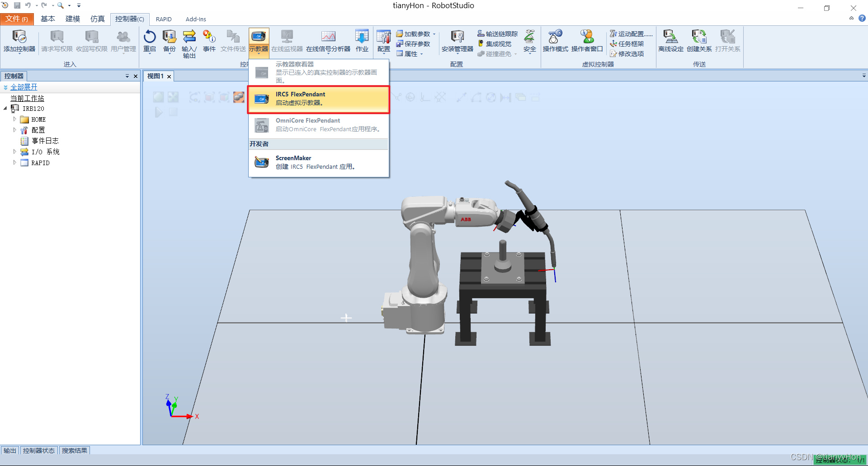Click the 添加控制器 (Add Controller) icon
868x466 pixels.
click(19, 37)
